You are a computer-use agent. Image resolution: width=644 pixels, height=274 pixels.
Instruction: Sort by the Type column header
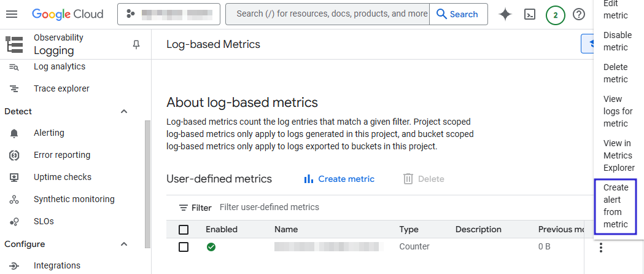[x=409, y=230]
